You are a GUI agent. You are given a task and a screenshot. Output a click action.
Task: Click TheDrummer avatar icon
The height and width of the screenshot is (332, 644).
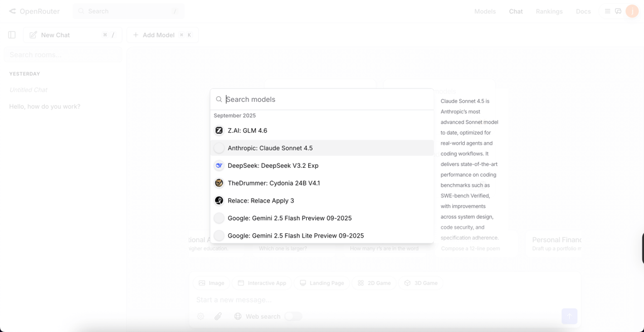click(x=219, y=183)
